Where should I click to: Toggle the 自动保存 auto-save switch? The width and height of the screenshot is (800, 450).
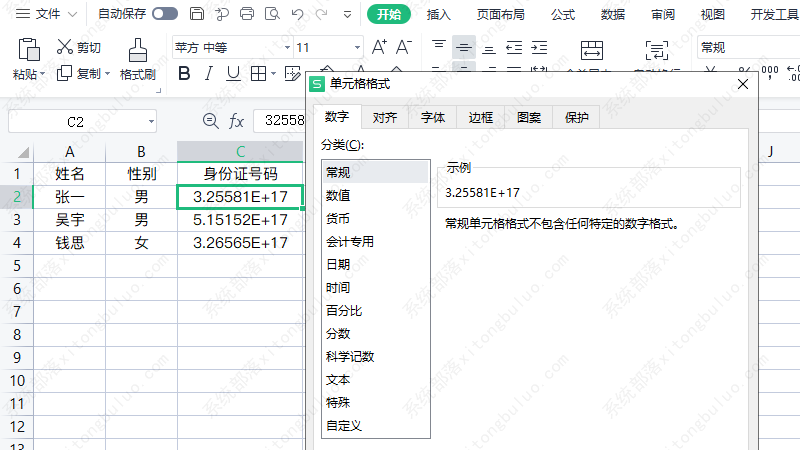click(x=165, y=14)
